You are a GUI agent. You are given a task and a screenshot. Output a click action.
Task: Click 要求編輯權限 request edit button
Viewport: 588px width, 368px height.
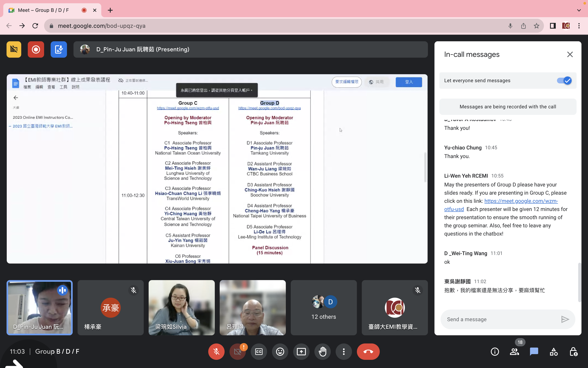pos(347,82)
